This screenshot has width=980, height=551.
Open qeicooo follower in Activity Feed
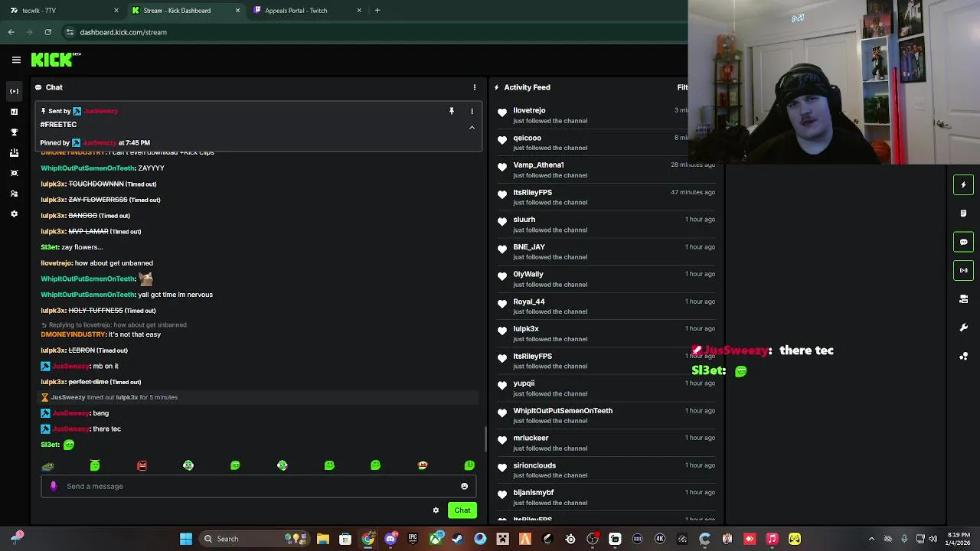527,138
